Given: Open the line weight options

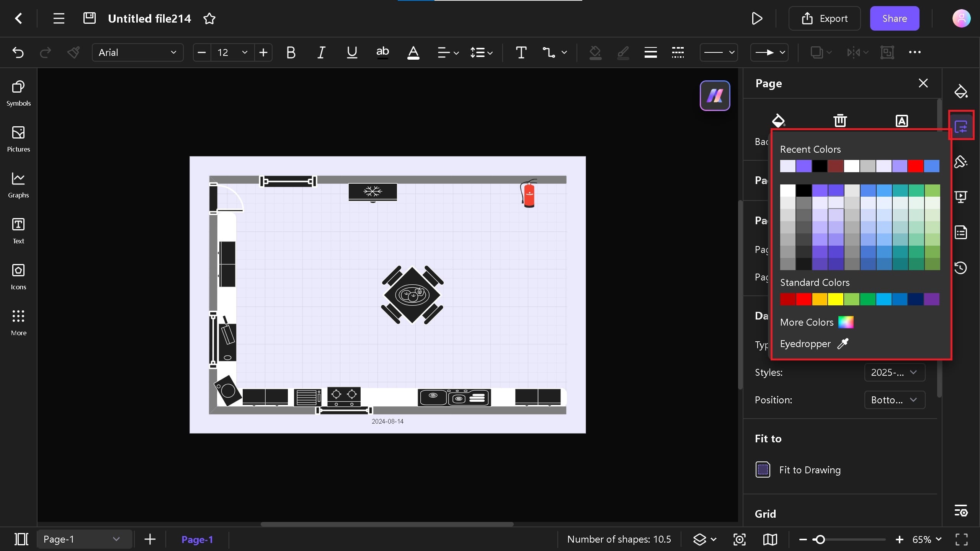Looking at the screenshot, I should [x=650, y=52].
